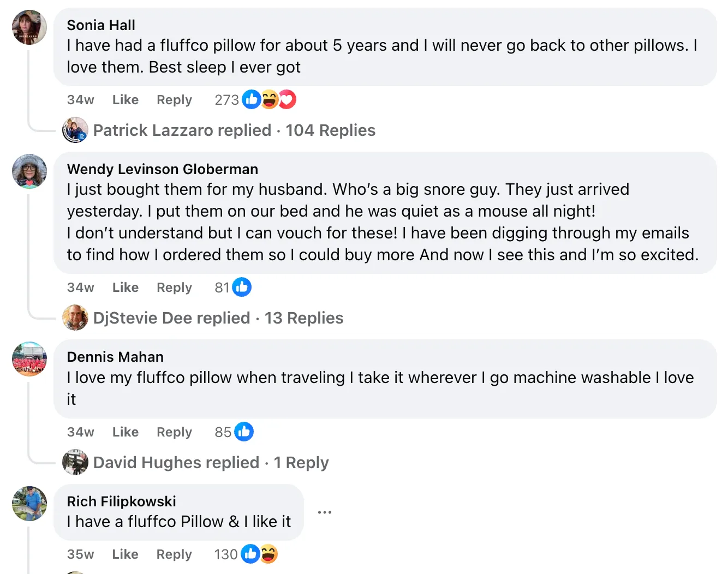
Task: View the thumbs-up reaction on Wendy's comment
Action: [242, 287]
